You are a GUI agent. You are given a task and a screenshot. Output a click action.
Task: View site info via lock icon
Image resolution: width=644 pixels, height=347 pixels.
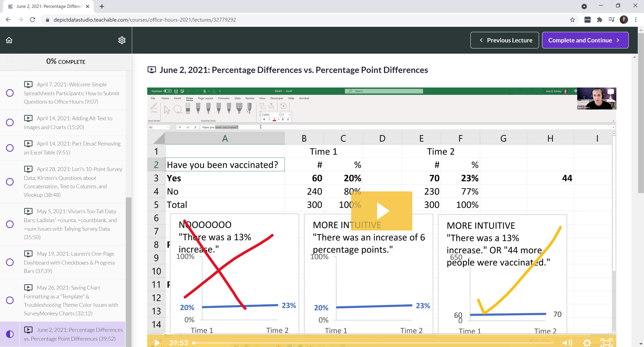[x=47, y=20]
